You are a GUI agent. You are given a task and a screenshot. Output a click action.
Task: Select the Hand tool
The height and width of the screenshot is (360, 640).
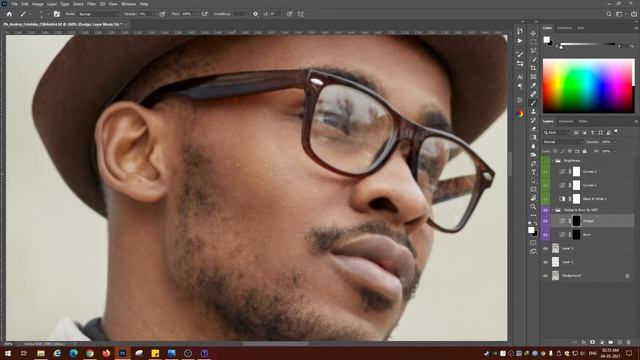click(533, 198)
